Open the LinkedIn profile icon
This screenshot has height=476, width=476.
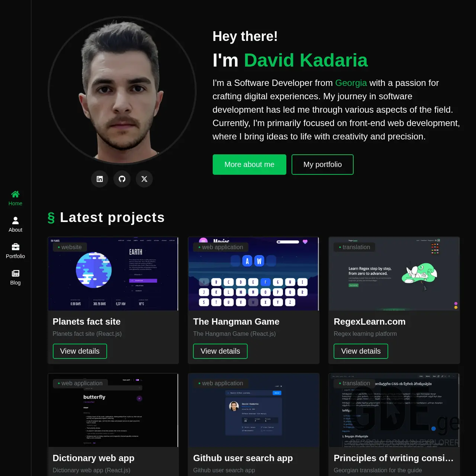[100, 179]
